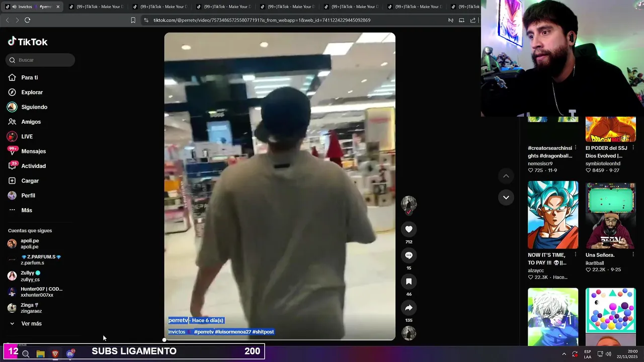Mute the Invictos tab audio icon
Screen dimensions: 644x362
point(14,7)
